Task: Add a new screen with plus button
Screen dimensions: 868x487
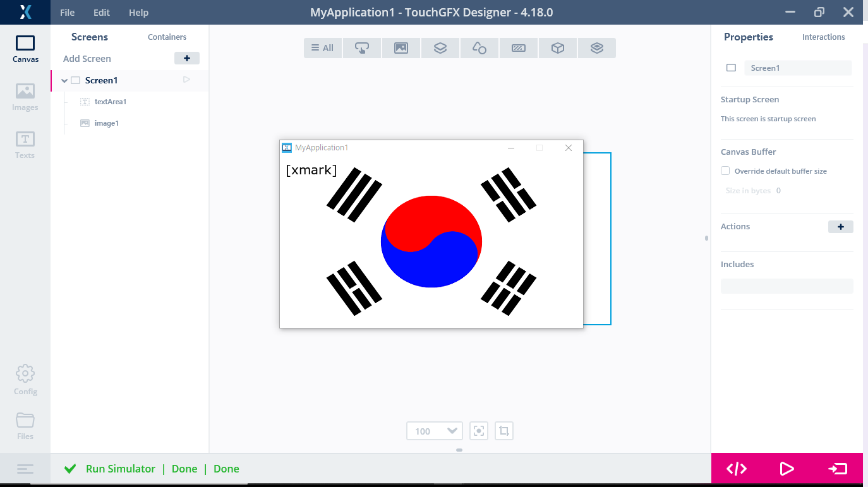Action: 187,58
